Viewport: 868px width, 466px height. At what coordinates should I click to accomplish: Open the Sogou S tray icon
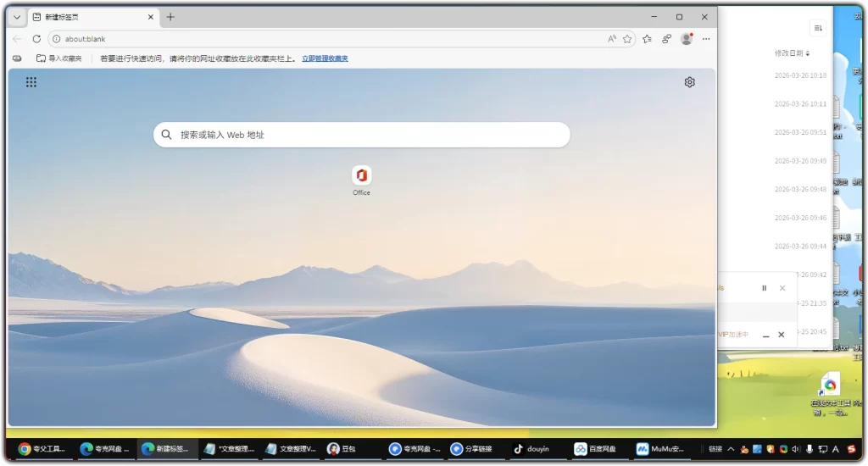pyautogui.click(x=851, y=449)
